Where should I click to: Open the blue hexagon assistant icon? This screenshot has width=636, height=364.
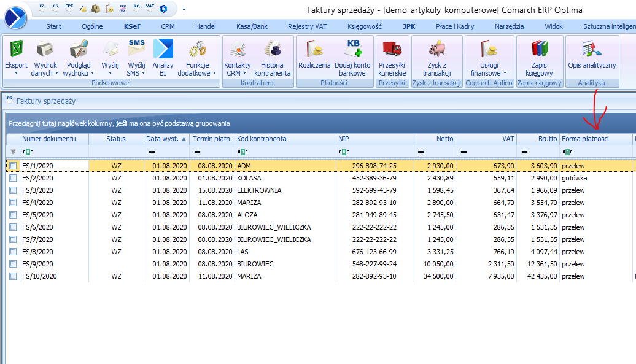[163, 8]
